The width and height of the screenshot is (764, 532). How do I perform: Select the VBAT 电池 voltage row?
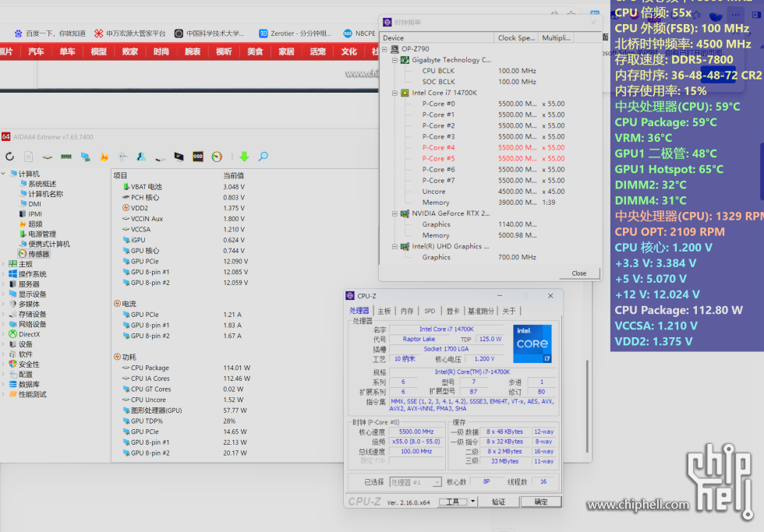click(x=183, y=187)
